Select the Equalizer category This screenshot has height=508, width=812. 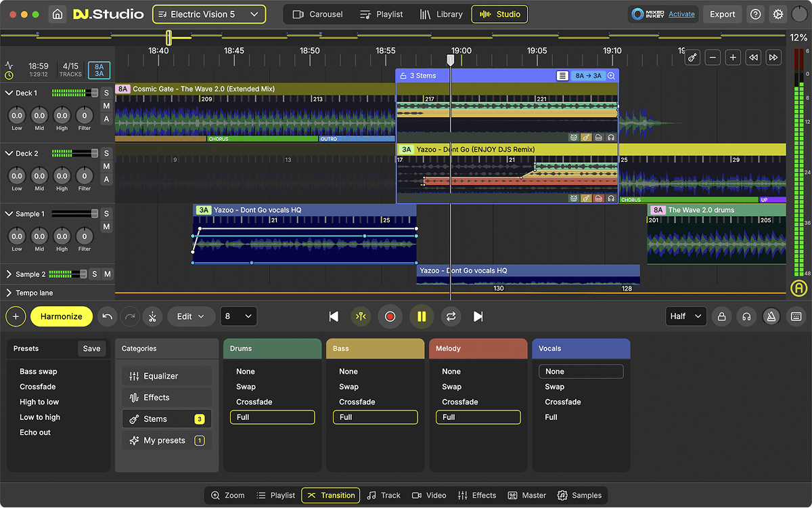coord(166,376)
